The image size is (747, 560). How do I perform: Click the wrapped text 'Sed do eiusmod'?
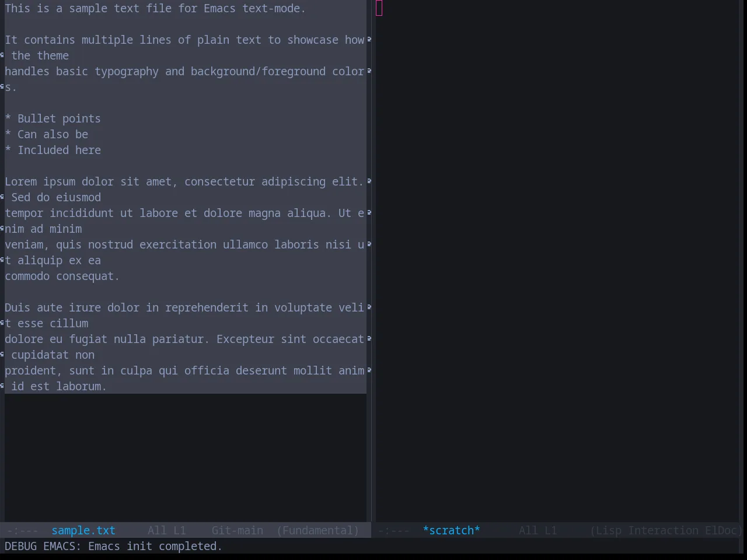56,197
